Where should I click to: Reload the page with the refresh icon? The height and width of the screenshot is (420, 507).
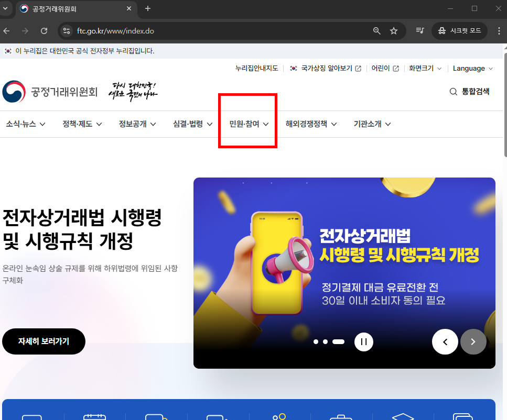44,31
